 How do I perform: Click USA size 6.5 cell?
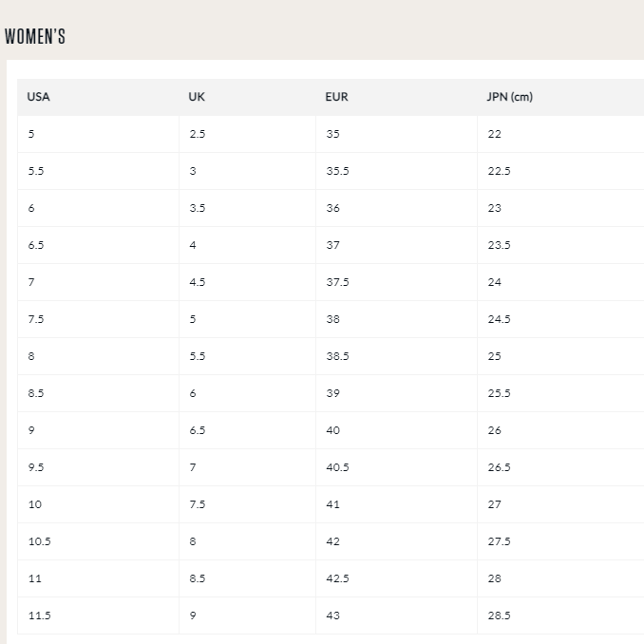(36, 245)
